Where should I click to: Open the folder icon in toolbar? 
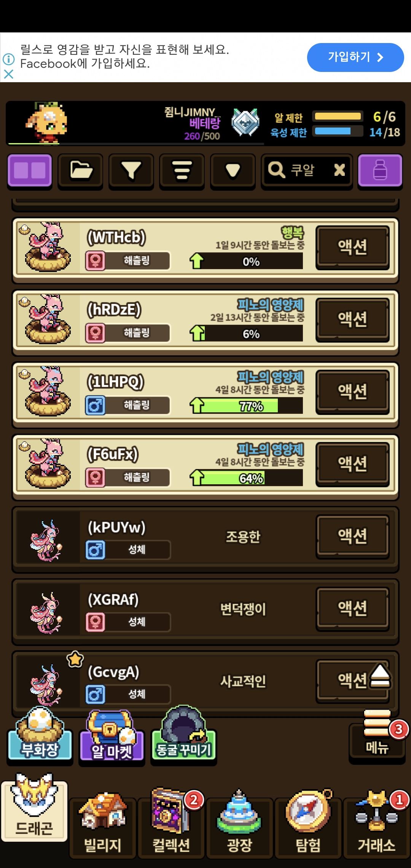80,171
